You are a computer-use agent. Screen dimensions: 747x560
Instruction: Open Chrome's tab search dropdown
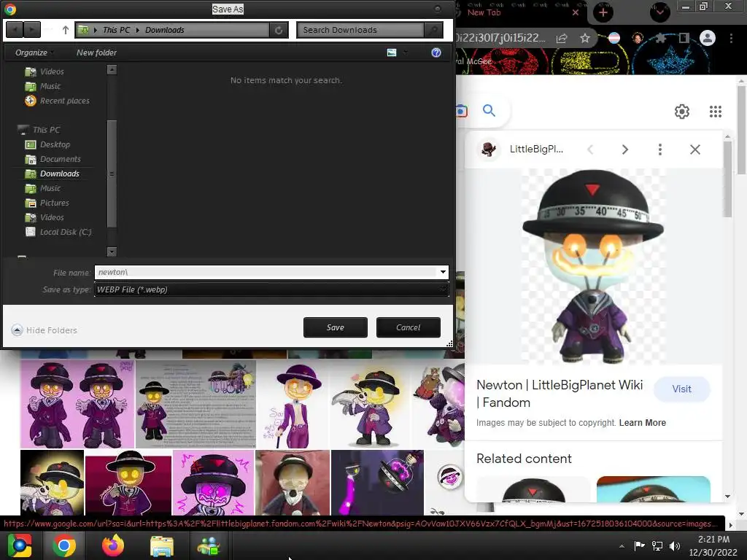pyautogui.click(x=659, y=12)
